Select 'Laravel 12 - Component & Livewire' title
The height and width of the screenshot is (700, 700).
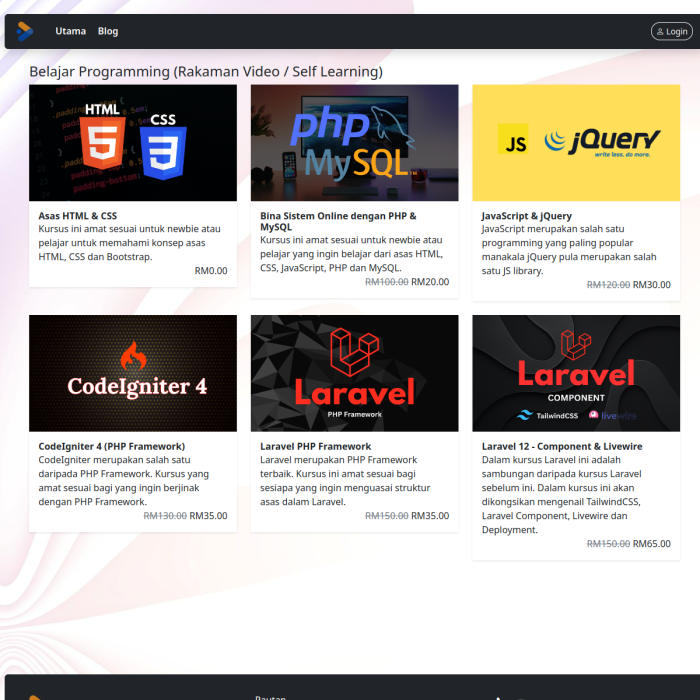click(x=562, y=446)
